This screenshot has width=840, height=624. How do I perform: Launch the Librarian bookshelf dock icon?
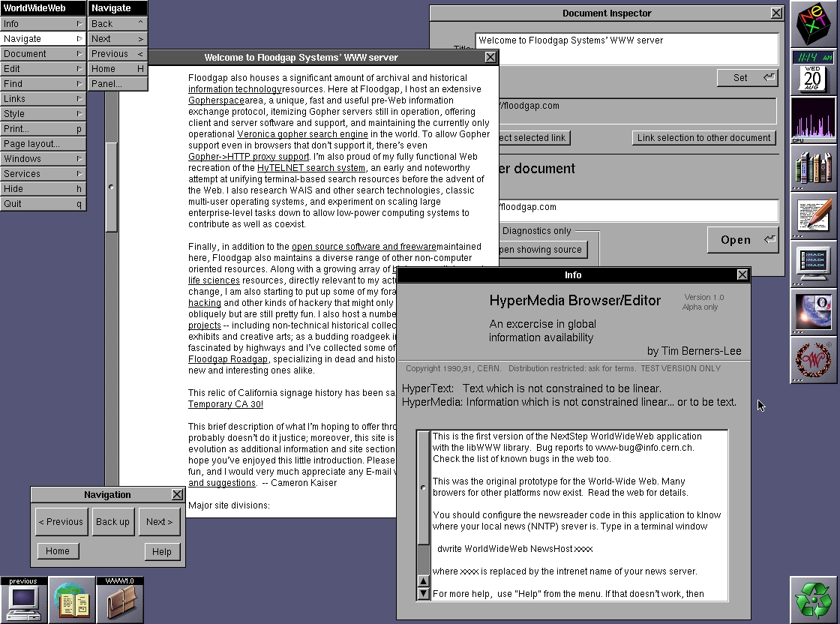813,167
